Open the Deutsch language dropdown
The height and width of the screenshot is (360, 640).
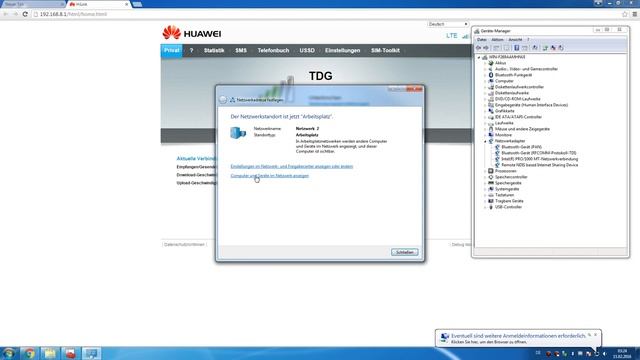(448, 24)
